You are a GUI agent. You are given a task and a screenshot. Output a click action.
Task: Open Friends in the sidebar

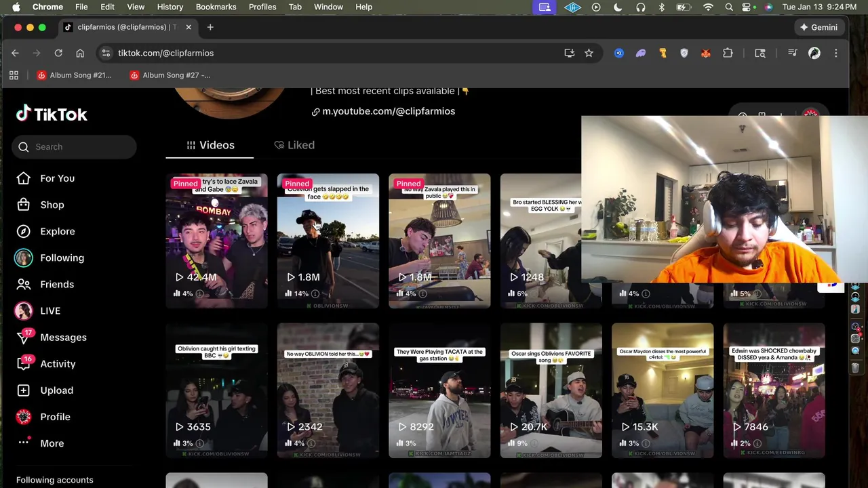coord(57,284)
